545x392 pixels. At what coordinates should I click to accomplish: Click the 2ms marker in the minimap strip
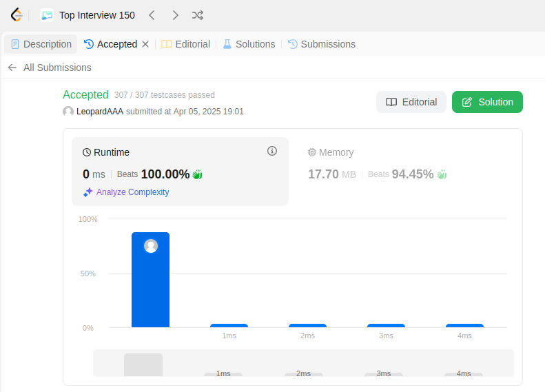(303, 373)
